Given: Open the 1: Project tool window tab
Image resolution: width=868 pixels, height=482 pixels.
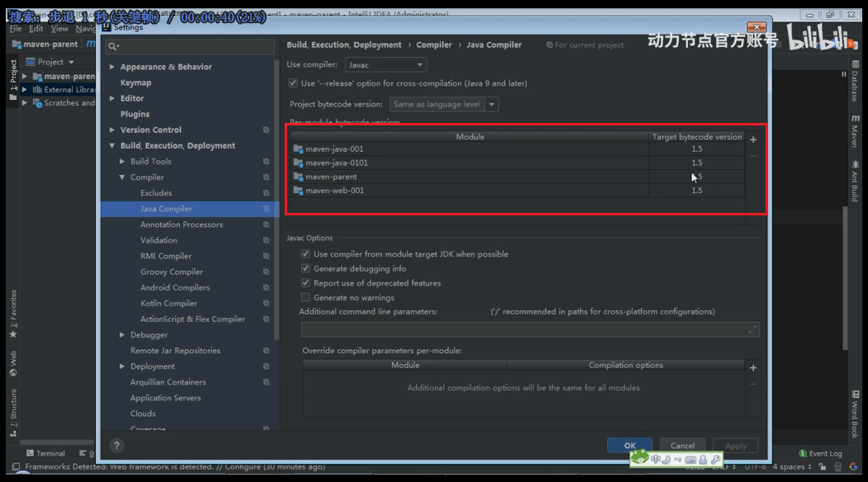Looking at the screenshot, I should point(13,80).
